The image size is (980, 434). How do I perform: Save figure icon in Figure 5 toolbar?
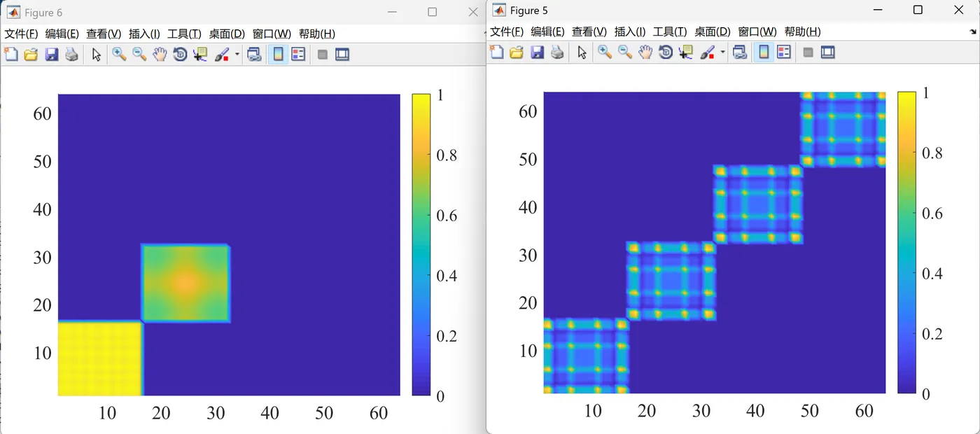click(x=537, y=52)
